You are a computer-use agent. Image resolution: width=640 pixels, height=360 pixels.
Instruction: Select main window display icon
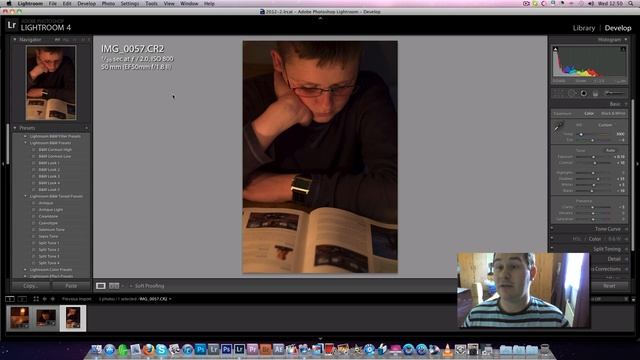pos(10,299)
